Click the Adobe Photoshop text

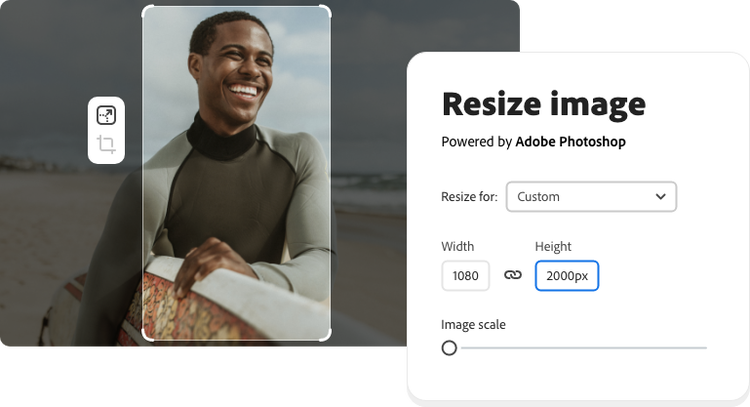click(570, 142)
